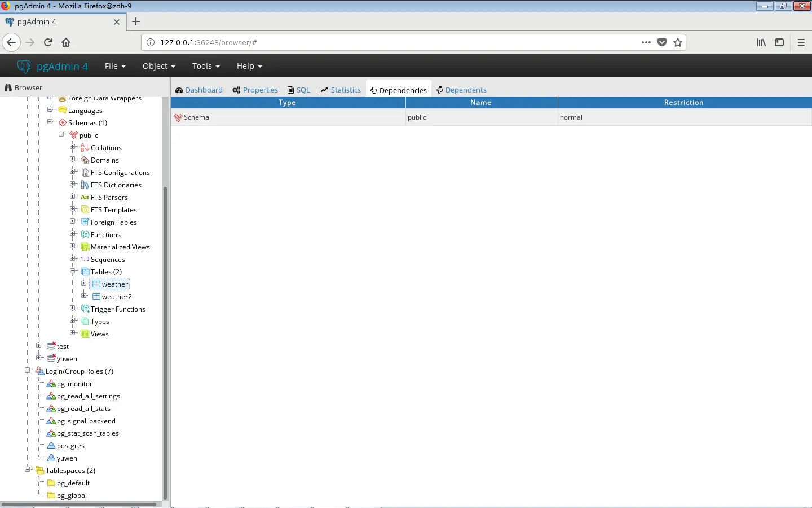Switch to the Dashboard tab
812x508 pixels.
[199, 90]
